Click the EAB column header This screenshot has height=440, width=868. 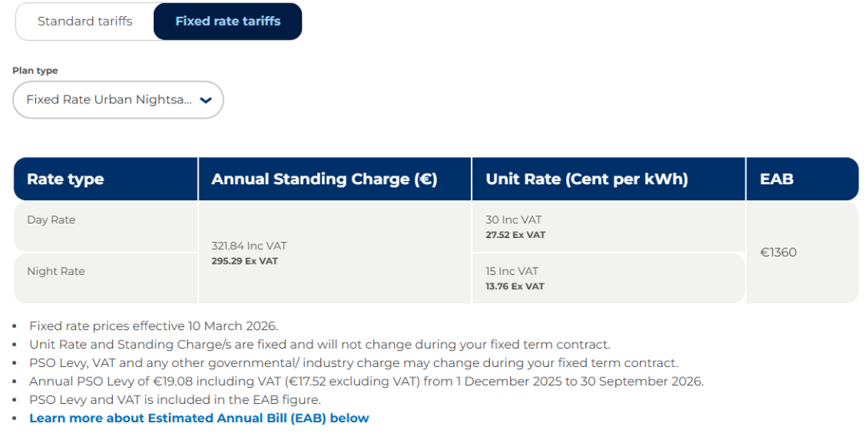coord(776,180)
